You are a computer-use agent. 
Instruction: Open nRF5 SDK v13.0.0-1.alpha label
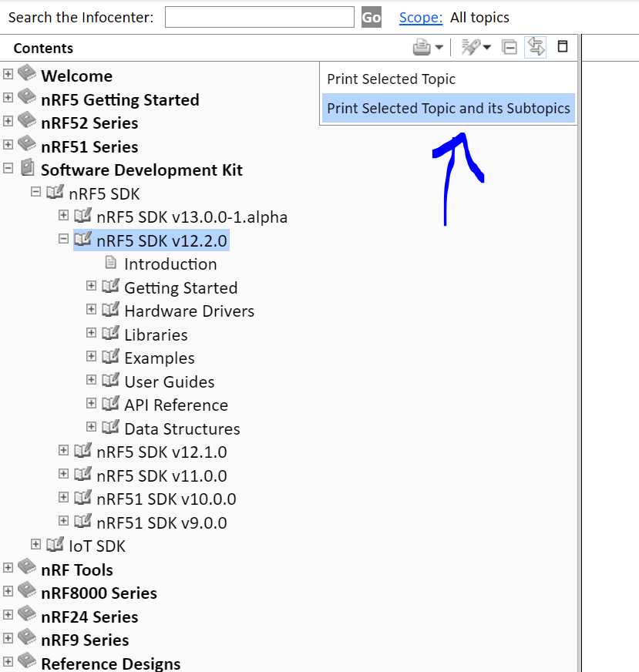(x=192, y=217)
